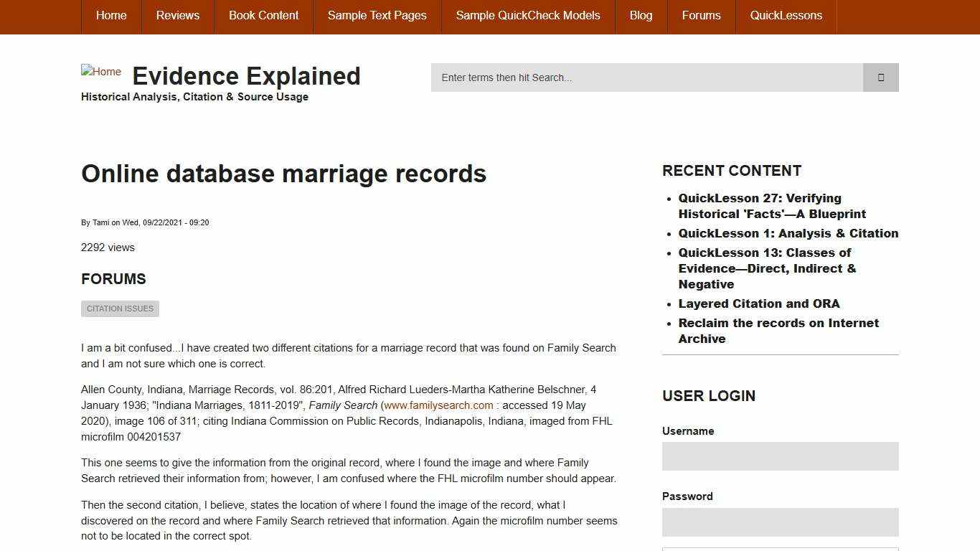
Task: Click the Home logo image icon
Action: [x=100, y=71]
